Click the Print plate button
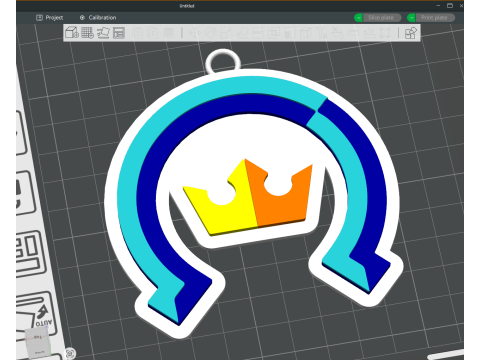 (435, 18)
